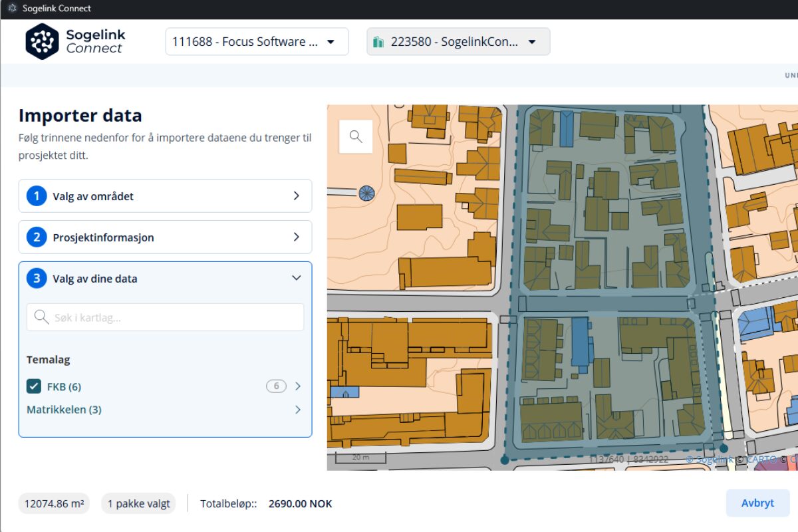
Task: Click the building icon in the 223580 project dropdown
Action: click(379, 42)
